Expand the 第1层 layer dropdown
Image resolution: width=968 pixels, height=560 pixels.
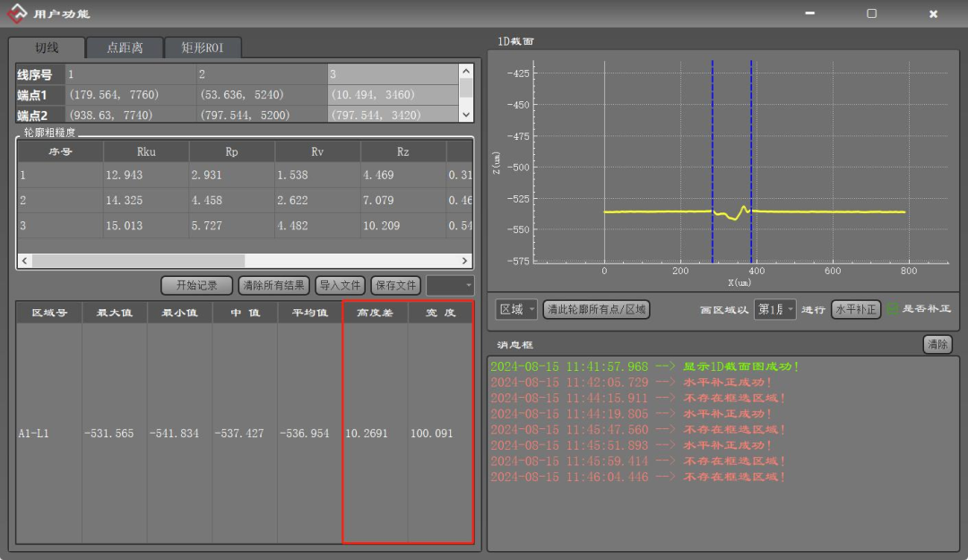(x=774, y=309)
